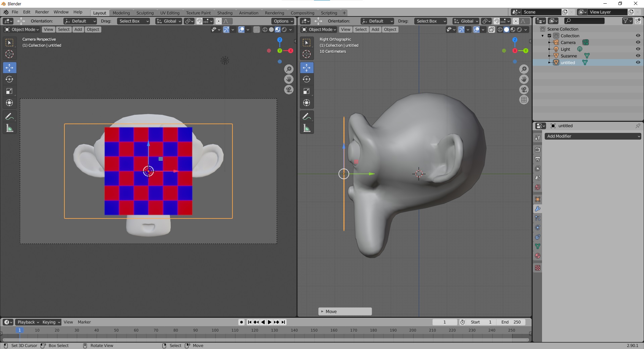Open the Object properties tab
Viewport: 644px width, 349px height.
538,199
